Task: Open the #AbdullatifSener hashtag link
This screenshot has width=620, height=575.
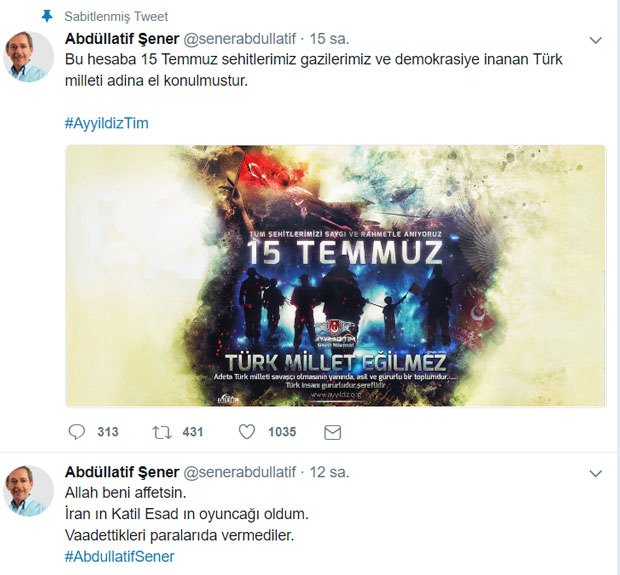Action: point(119,556)
